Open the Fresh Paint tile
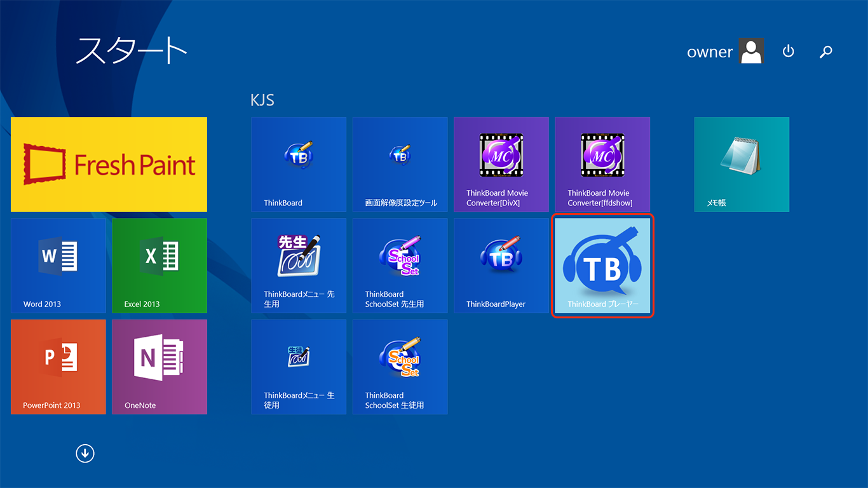The image size is (868, 488). click(x=109, y=164)
